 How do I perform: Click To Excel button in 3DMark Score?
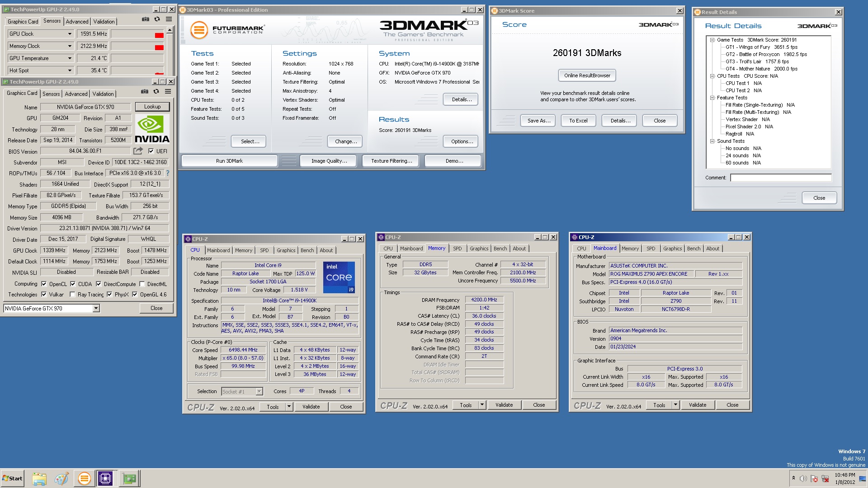578,121
